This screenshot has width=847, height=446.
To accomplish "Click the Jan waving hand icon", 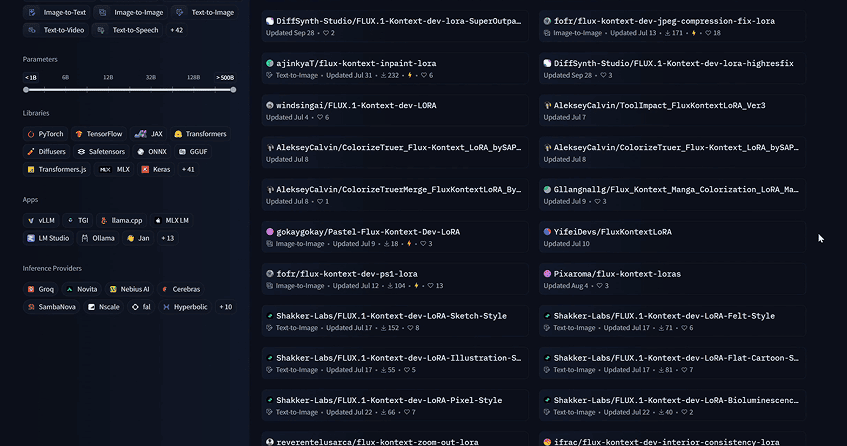I will pos(130,238).
